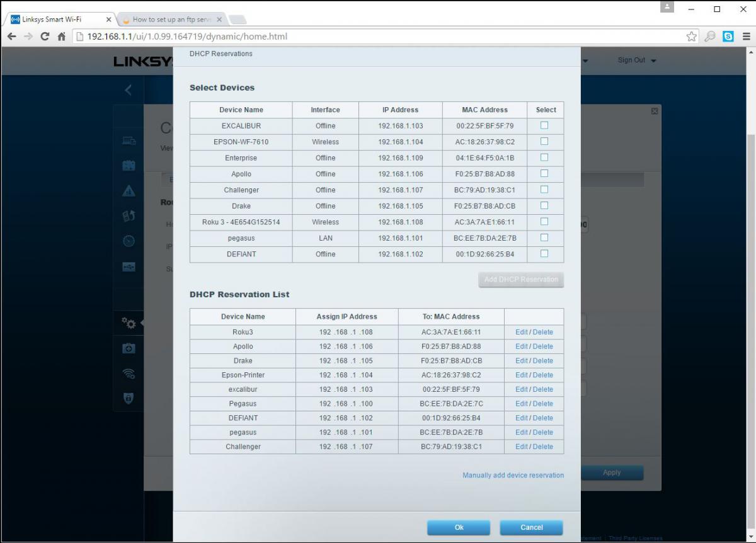
Task: Switch to the Linksys Smart Wi-Fi tab
Action: [x=59, y=19]
